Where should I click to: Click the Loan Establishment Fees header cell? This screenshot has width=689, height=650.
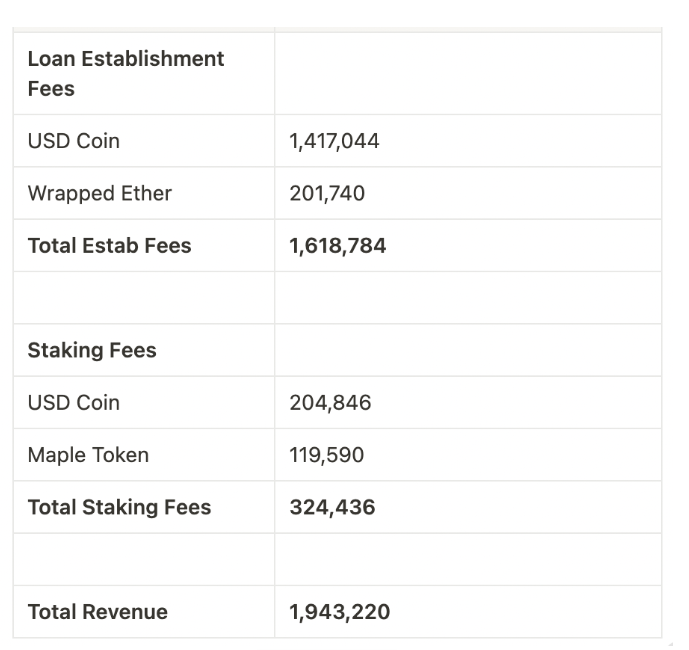[x=144, y=73]
